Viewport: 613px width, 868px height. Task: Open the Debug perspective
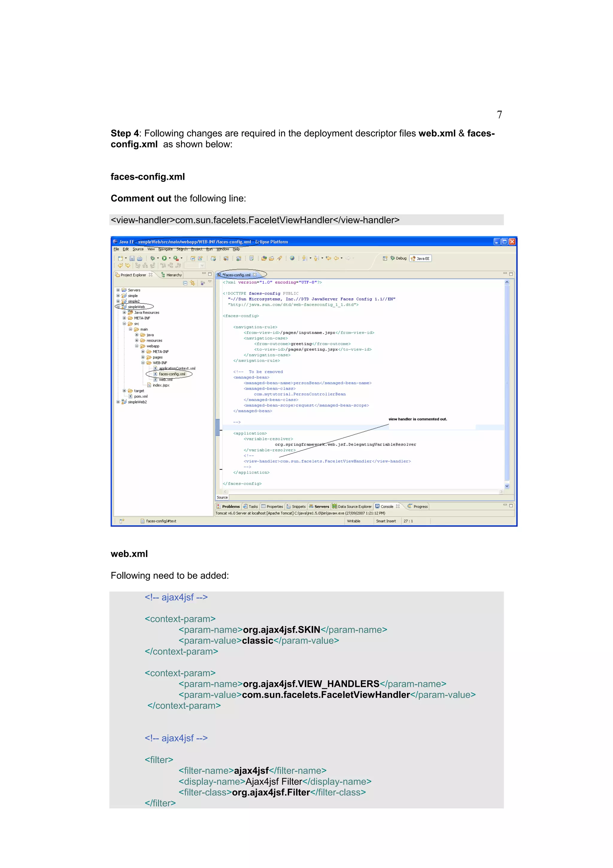(398, 258)
